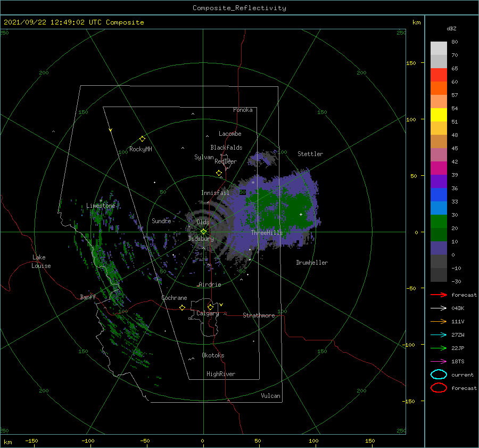Pick the red swatch between 65 and 60 dBZ
The height and width of the screenshot is (448, 479).
tap(439, 75)
